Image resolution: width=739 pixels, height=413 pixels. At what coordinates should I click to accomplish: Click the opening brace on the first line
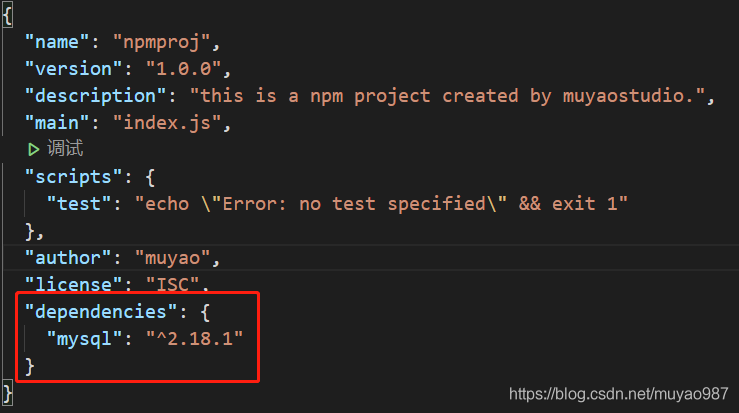pyautogui.click(x=8, y=16)
